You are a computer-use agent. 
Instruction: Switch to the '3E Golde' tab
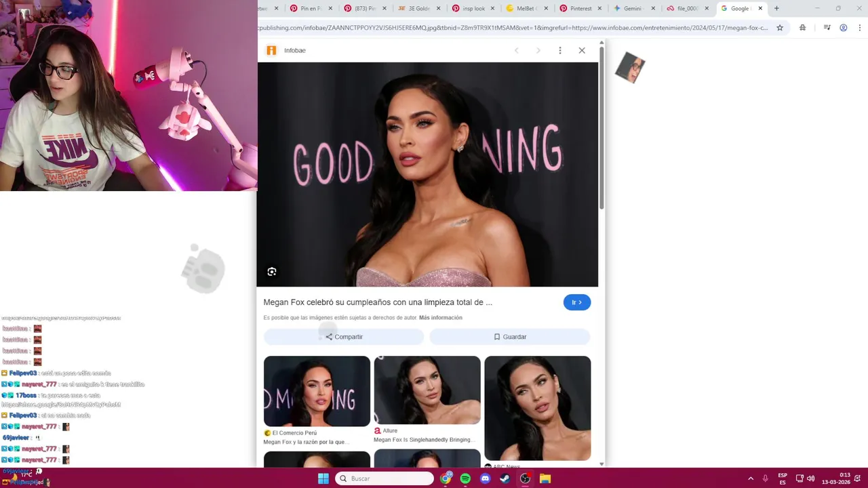[x=420, y=8]
